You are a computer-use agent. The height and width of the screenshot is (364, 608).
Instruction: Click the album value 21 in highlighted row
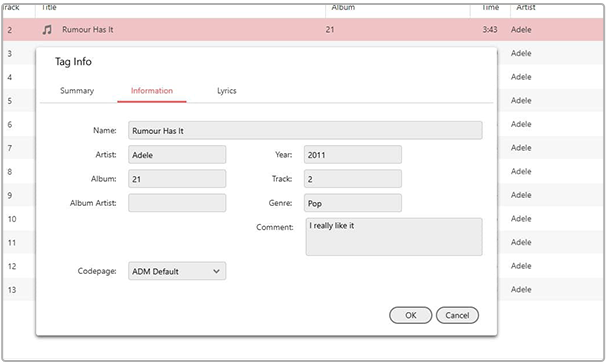(x=330, y=30)
